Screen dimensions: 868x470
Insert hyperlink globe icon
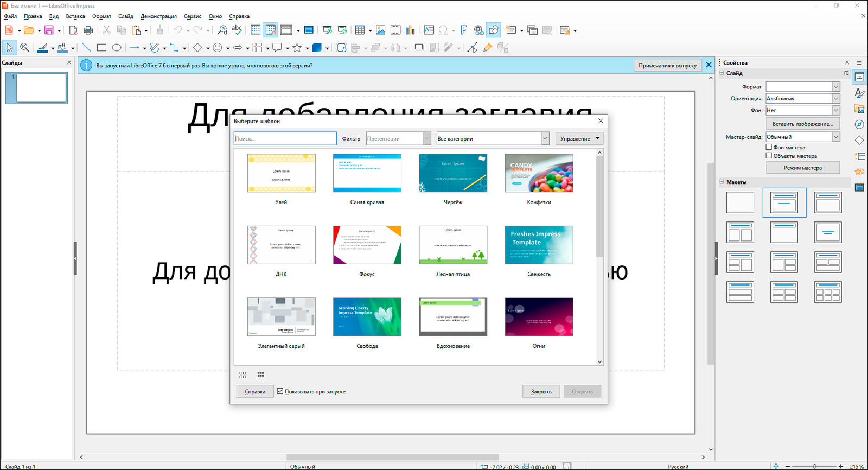pyautogui.click(x=478, y=30)
